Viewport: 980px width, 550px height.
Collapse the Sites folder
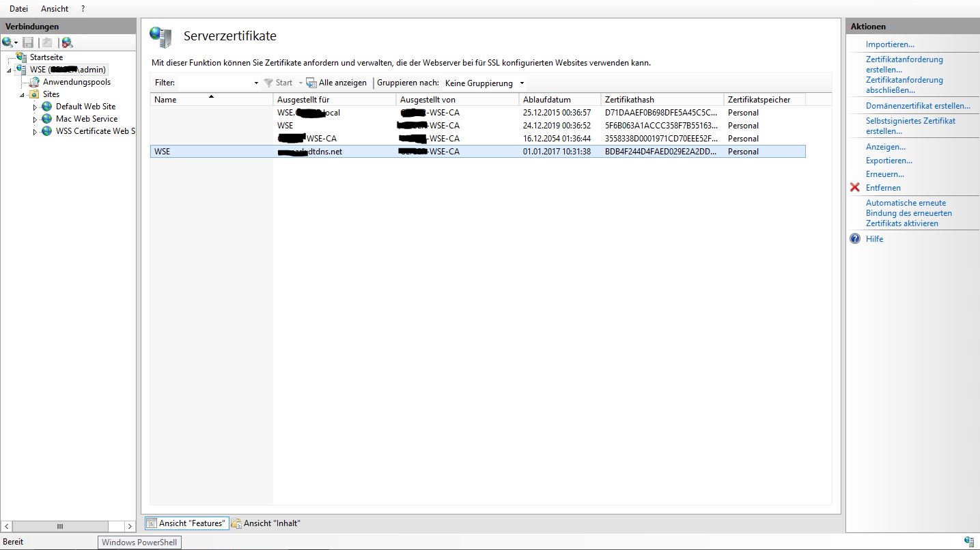[22, 95]
